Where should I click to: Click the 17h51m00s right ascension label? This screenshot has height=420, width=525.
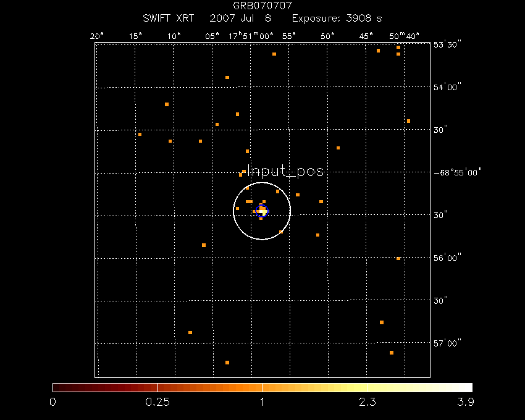coord(251,36)
